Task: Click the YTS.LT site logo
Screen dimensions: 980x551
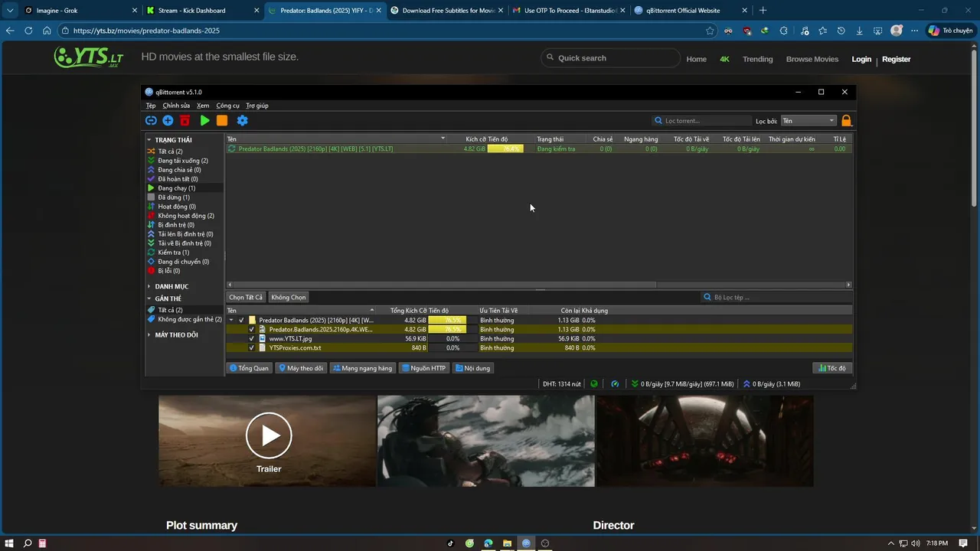Action: 89,57
